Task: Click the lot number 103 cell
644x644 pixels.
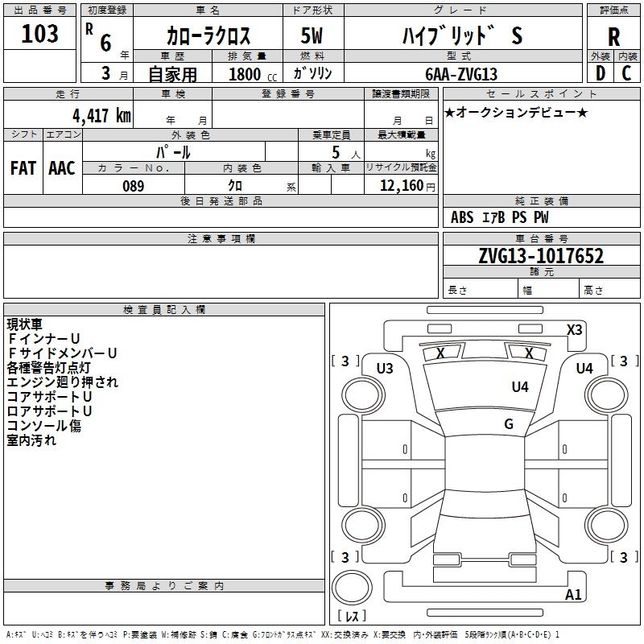Action: pyautogui.click(x=39, y=34)
